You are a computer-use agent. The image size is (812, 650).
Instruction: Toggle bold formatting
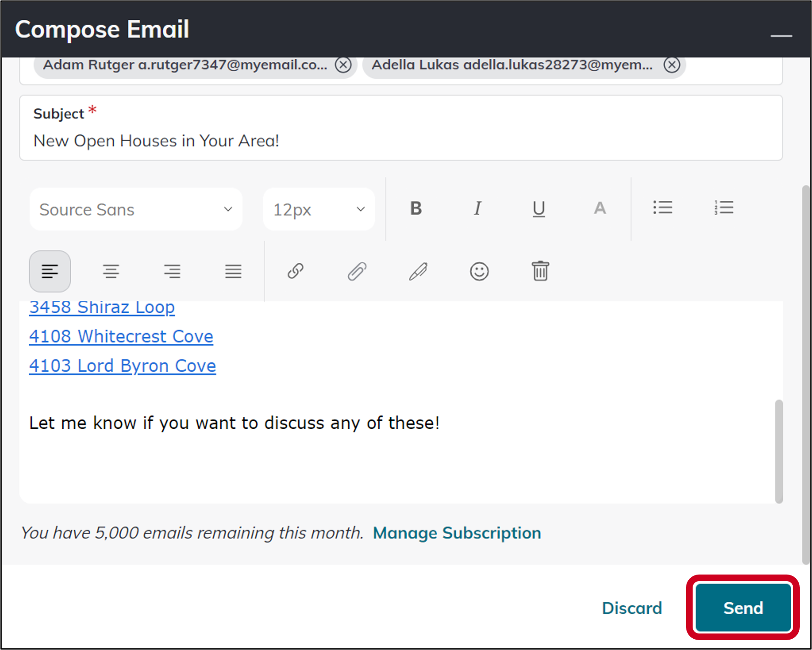pos(416,208)
